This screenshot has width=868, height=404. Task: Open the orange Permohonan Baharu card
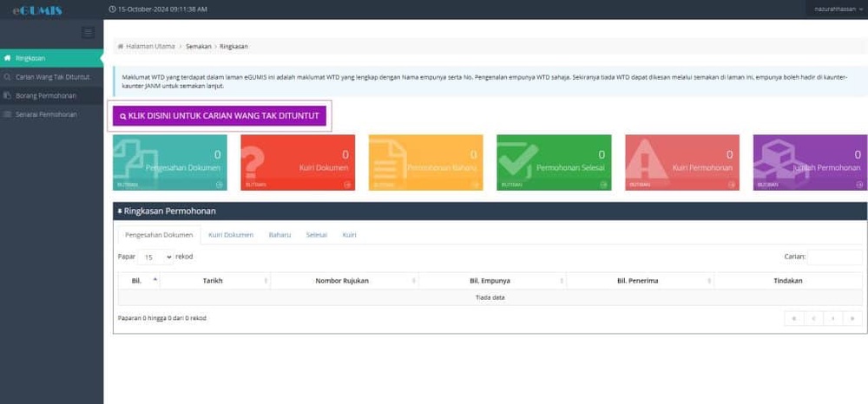tap(425, 162)
